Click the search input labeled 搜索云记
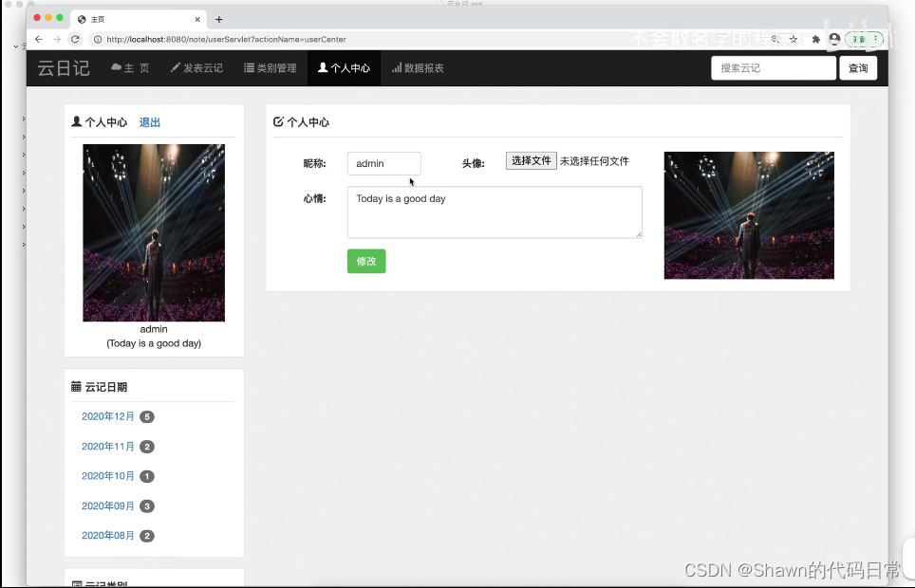915x588 pixels. pyautogui.click(x=773, y=67)
